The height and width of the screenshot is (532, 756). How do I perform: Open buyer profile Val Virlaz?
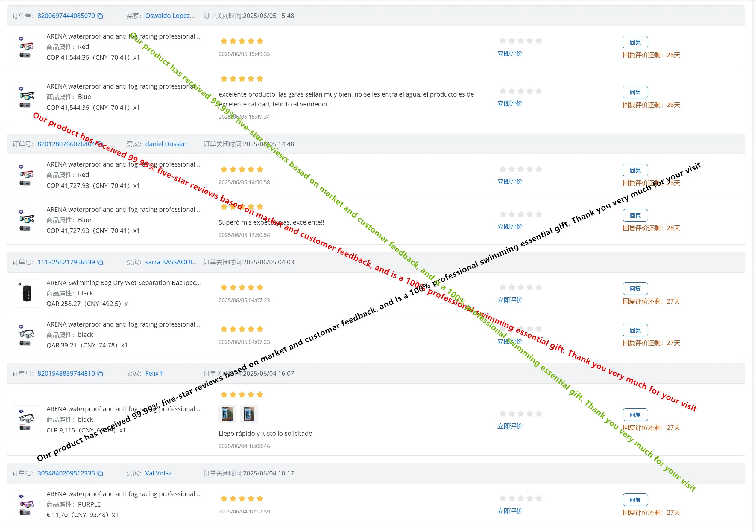158,473
